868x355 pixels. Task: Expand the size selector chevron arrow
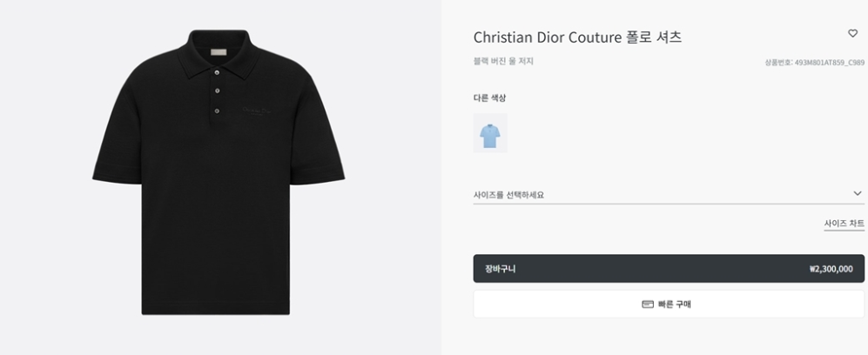[857, 194]
